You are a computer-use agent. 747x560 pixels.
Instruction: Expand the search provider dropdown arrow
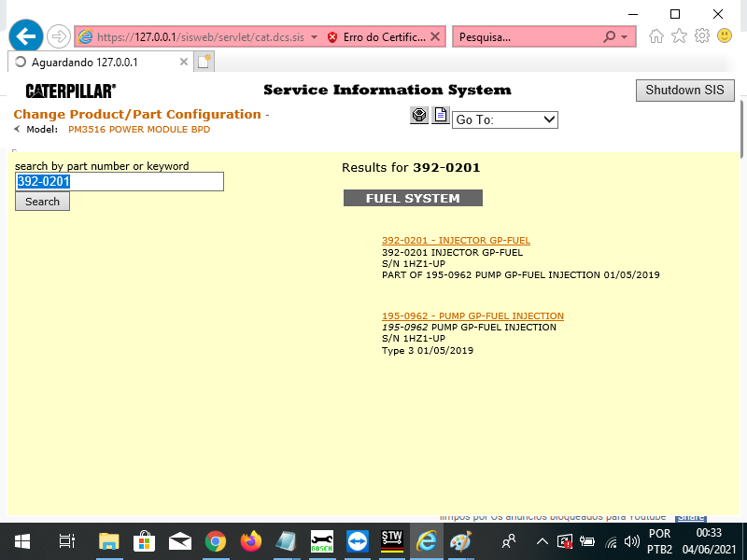point(624,37)
